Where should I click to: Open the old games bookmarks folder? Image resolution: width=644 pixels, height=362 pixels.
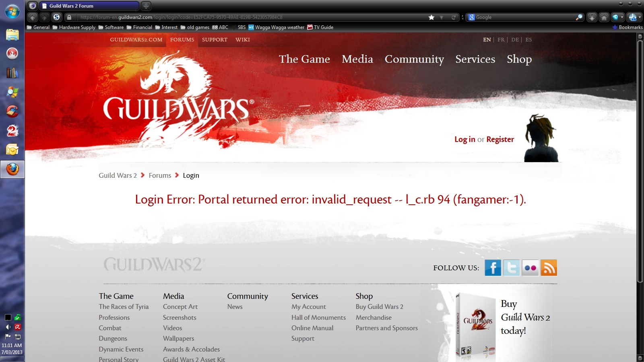point(195,27)
